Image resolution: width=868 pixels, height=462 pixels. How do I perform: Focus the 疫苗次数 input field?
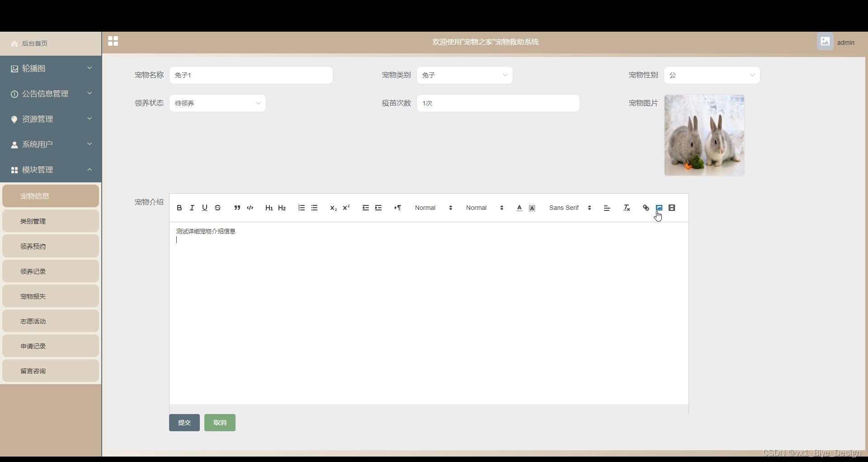(x=498, y=103)
